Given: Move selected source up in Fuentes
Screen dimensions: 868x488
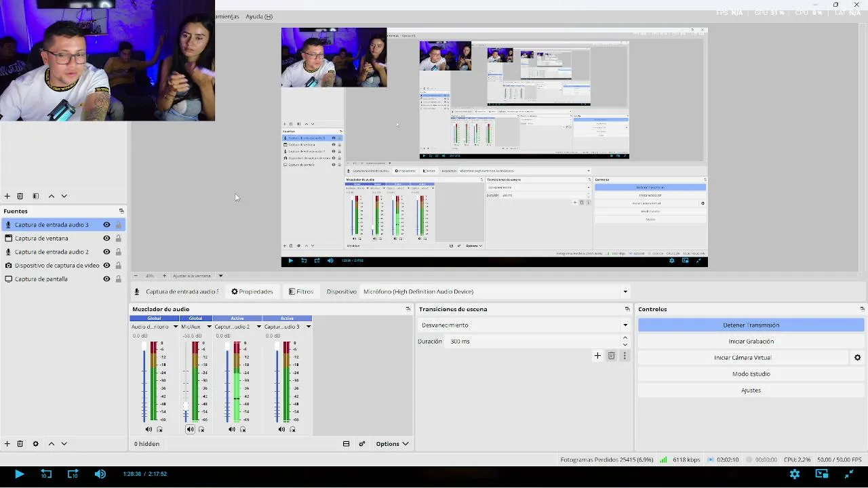Looking at the screenshot, I should [x=51, y=444].
